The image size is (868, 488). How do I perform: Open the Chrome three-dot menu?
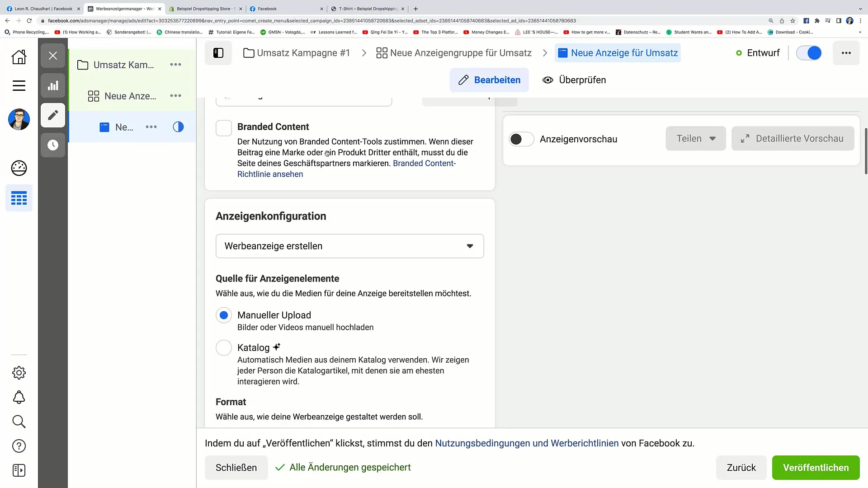(860, 21)
